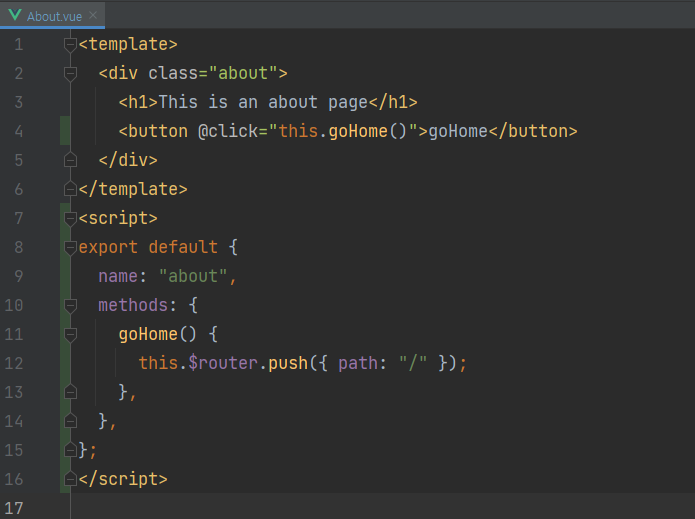Image resolution: width=695 pixels, height=519 pixels.
Task: Collapse the <template> block on line 1
Action: [x=70, y=44]
